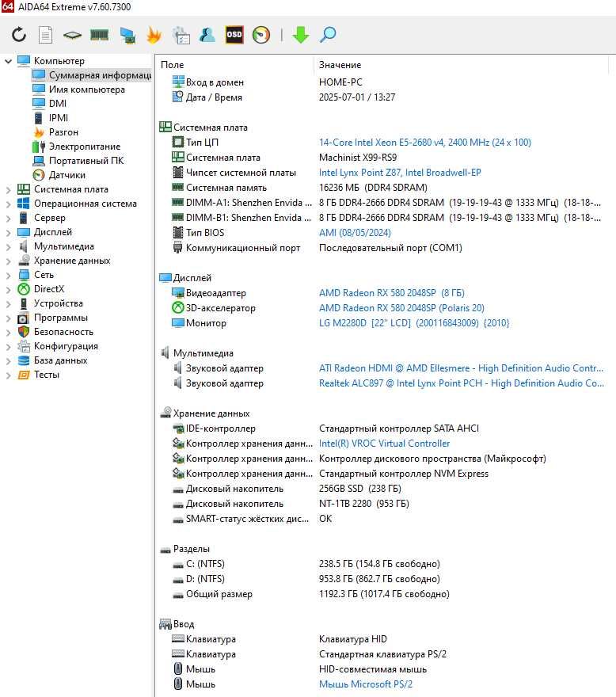Select the NT-1TB 2280 disk value
The width and height of the screenshot is (616, 697).
pyautogui.click(x=364, y=504)
